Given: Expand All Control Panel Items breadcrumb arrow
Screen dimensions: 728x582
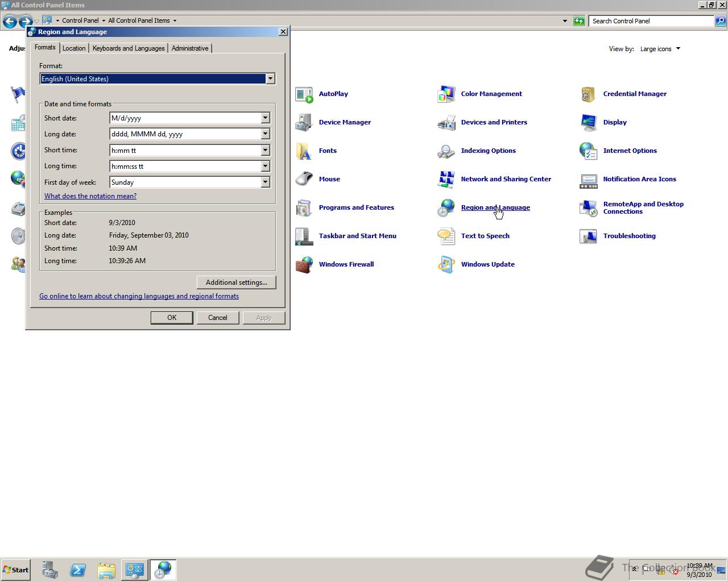Looking at the screenshot, I should pyautogui.click(x=175, y=20).
